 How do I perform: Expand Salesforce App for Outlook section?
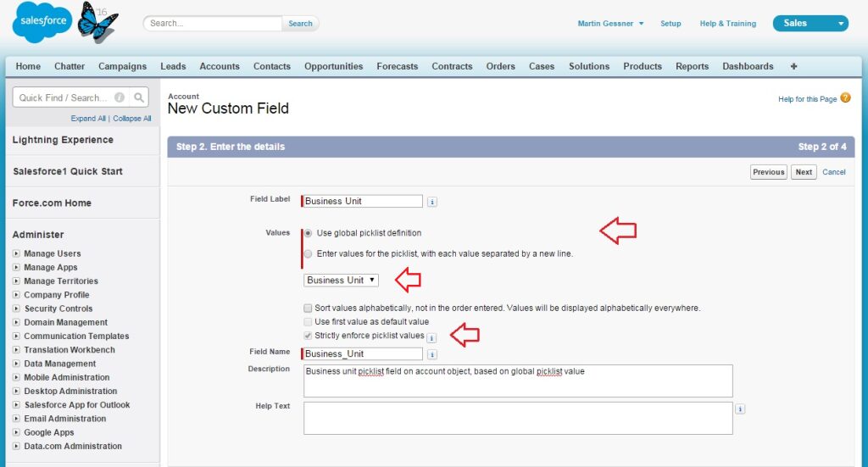pyautogui.click(x=16, y=405)
